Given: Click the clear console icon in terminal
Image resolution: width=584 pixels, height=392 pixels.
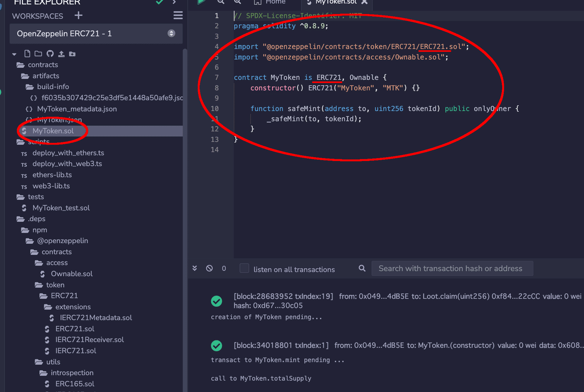Looking at the screenshot, I should pyautogui.click(x=209, y=268).
